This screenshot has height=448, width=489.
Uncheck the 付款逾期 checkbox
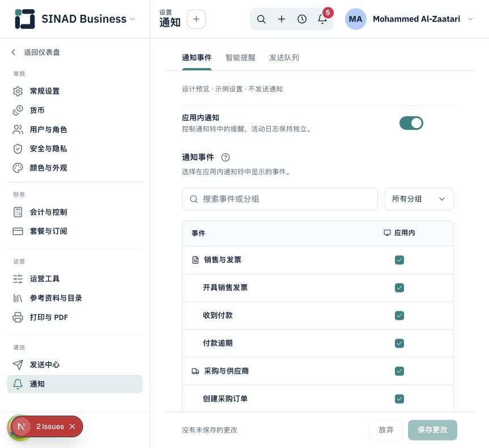coord(399,344)
